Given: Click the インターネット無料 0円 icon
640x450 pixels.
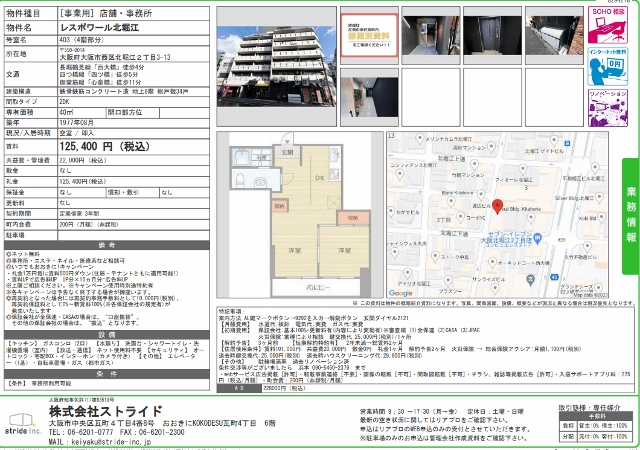Looking at the screenshot, I should [605, 64].
